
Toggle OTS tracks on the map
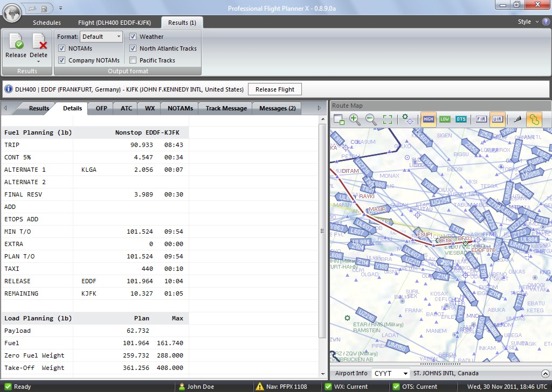(461, 119)
